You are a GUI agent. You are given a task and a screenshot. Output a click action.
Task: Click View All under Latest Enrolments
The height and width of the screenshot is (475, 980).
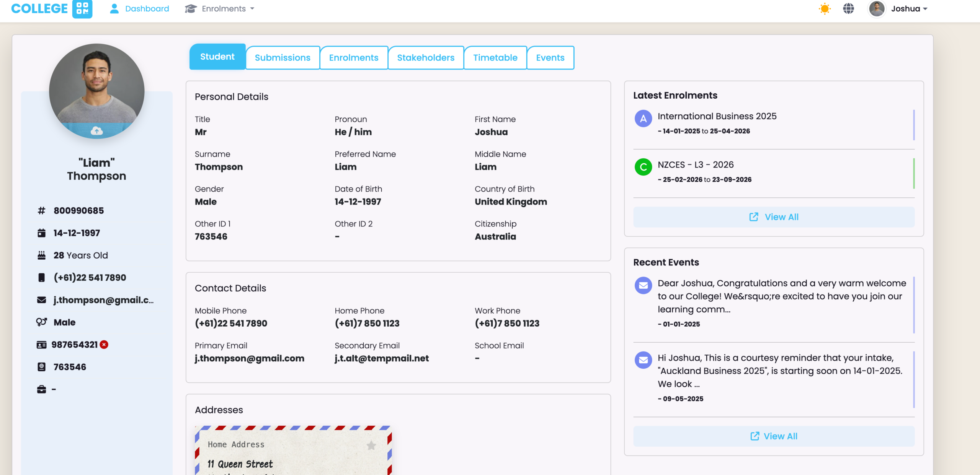774,217
